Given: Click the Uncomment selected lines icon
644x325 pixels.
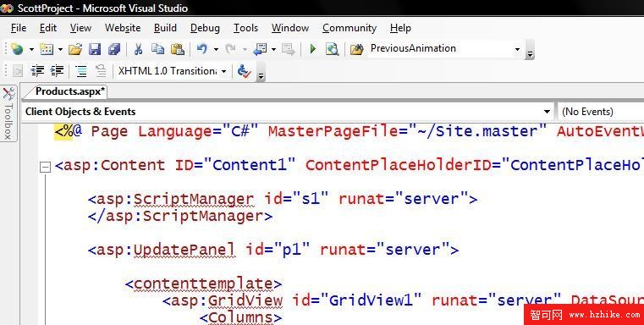Looking at the screenshot, I should pos(101,71).
